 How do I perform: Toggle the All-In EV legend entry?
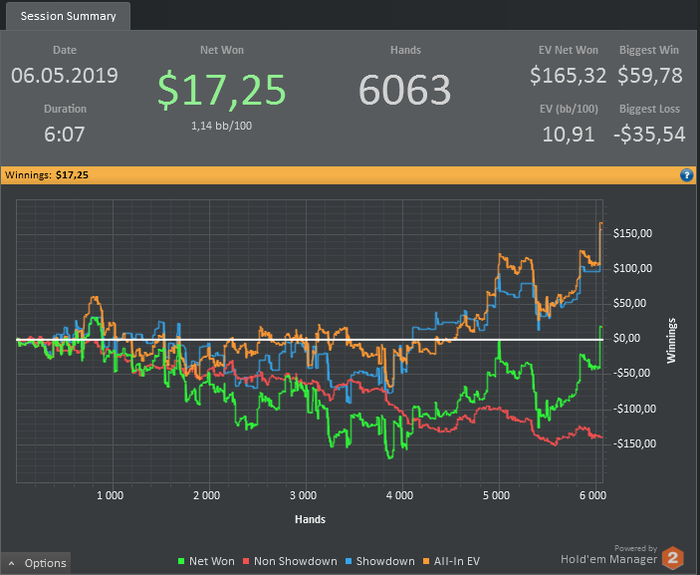tap(451, 561)
